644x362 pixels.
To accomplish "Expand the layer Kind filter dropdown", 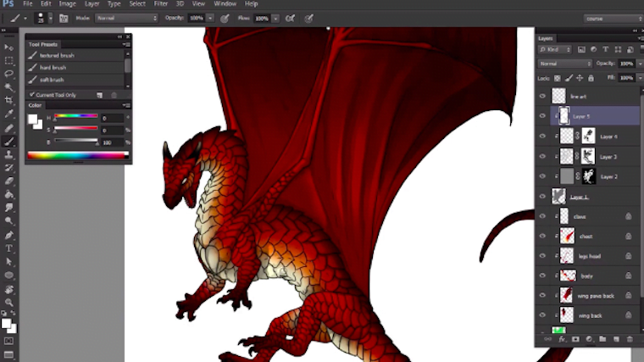I will click(x=559, y=50).
